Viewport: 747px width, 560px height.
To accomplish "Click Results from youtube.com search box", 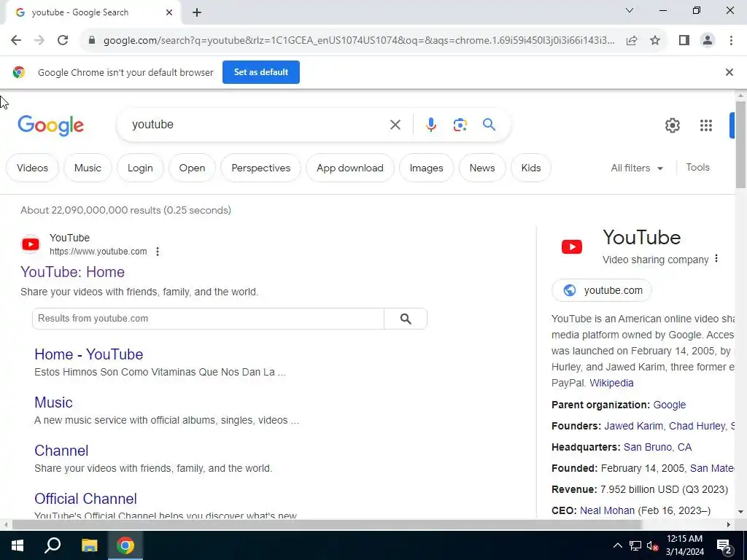I will (x=208, y=319).
